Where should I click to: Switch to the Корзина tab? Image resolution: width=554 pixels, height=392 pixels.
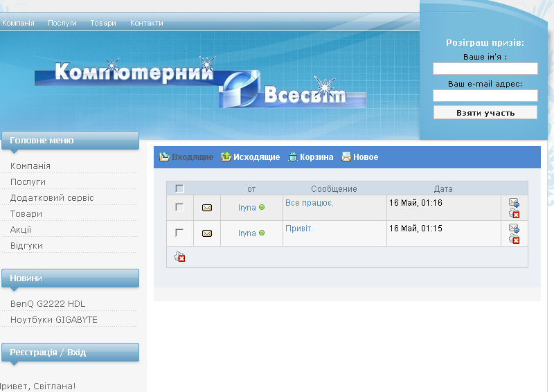316,157
